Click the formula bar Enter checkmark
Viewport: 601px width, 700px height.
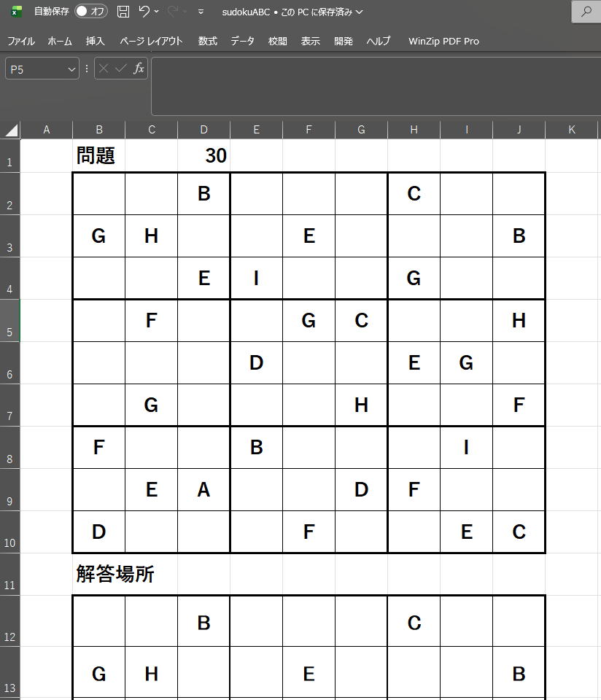point(121,69)
